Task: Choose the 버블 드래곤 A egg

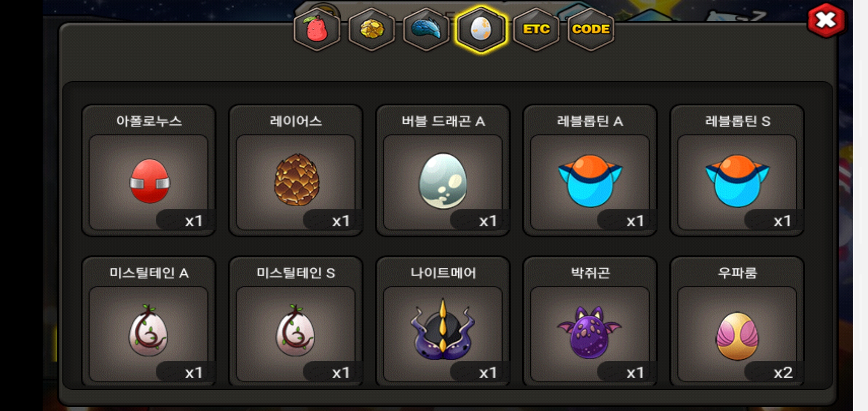Action: (x=443, y=181)
